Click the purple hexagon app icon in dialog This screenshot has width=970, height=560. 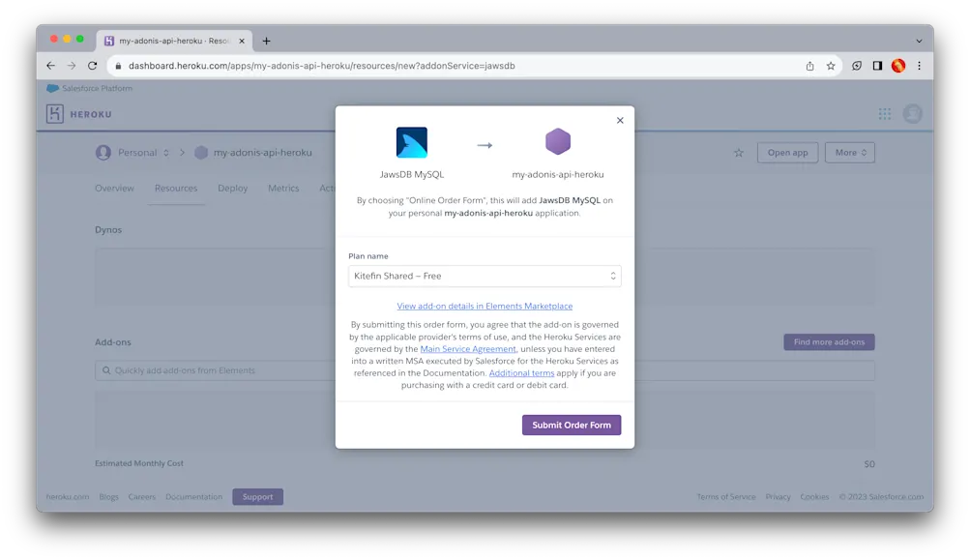point(558,142)
